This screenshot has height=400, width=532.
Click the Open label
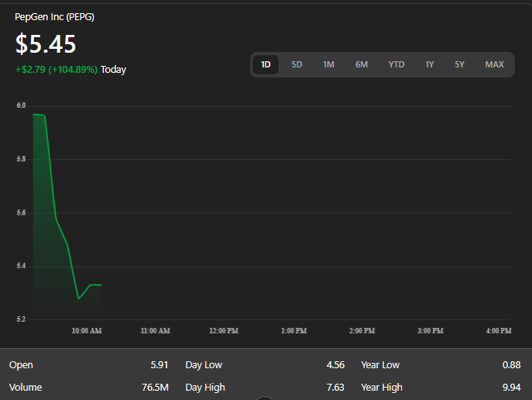click(x=21, y=365)
